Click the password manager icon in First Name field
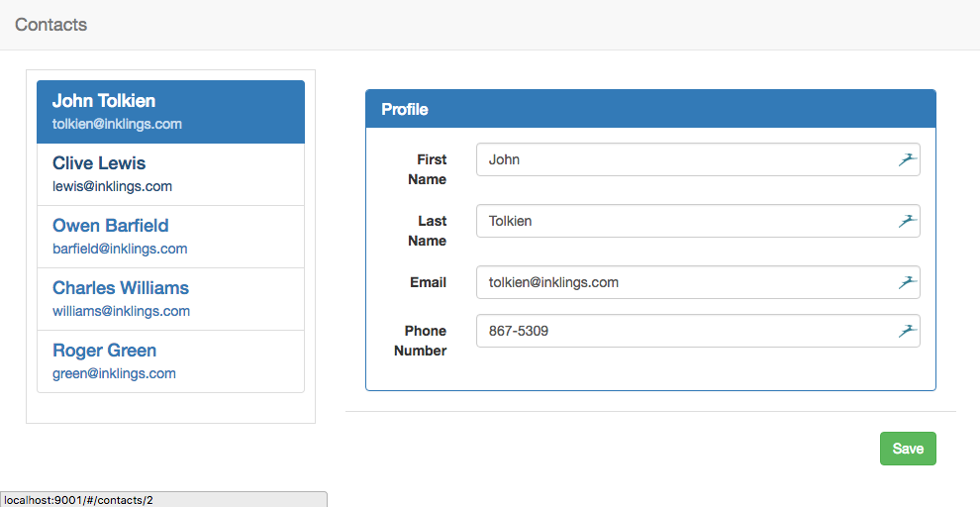 tap(908, 159)
